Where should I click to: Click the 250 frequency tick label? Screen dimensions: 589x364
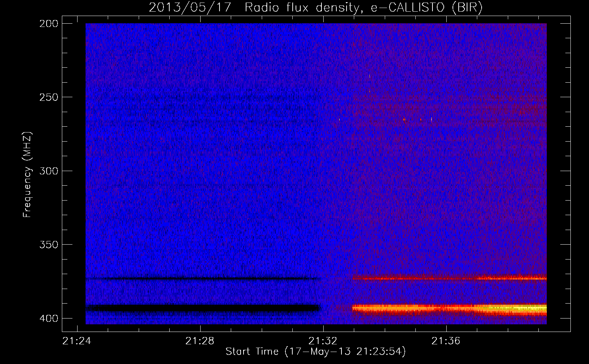point(48,97)
